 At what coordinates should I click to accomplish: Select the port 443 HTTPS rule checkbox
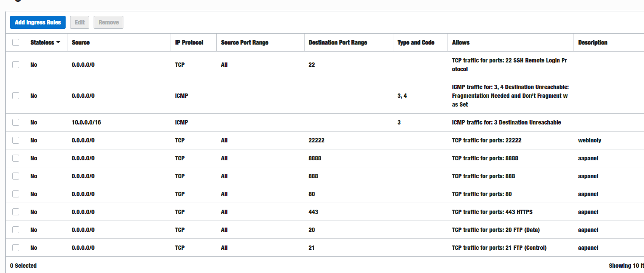16,212
